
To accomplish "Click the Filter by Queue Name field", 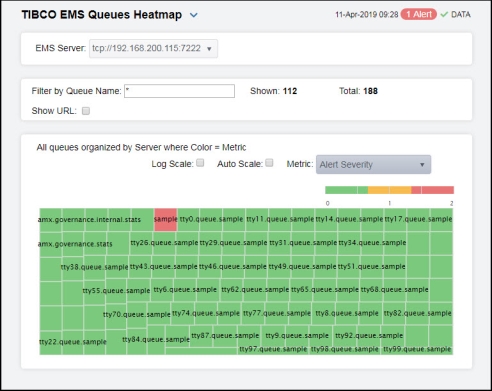I will point(179,91).
